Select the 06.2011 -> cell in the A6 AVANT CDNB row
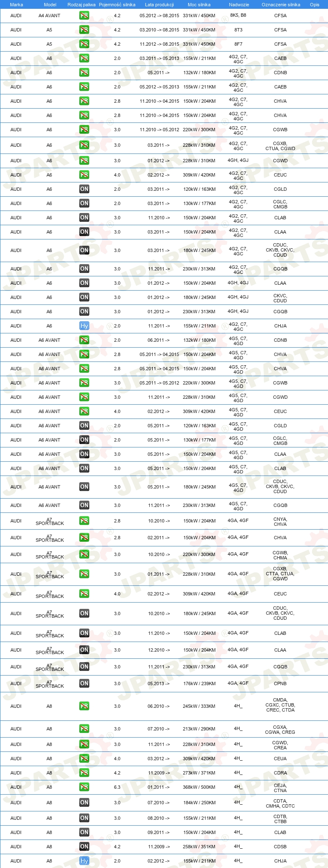 [159, 340]
